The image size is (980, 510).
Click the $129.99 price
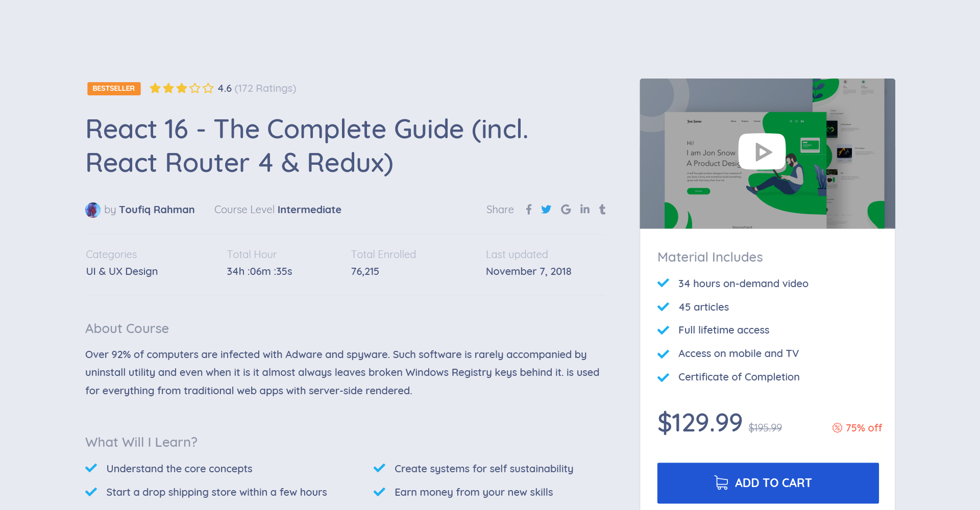click(700, 423)
